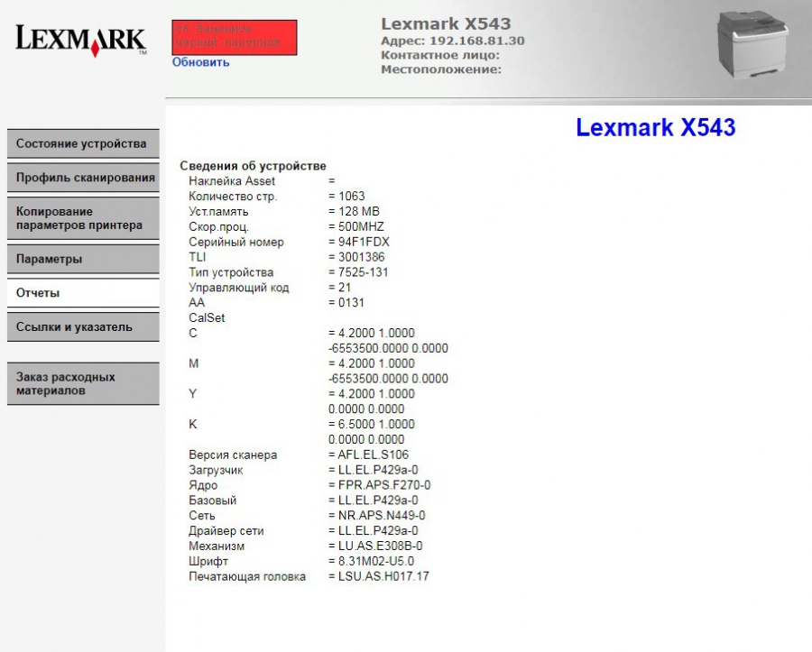Select Копирование параметров принтера
The image size is (812, 652).
click(x=83, y=218)
